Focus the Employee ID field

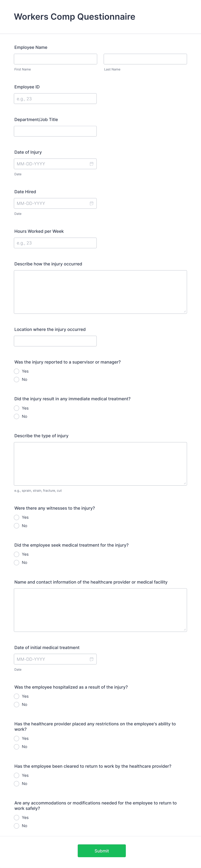[x=55, y=98]
